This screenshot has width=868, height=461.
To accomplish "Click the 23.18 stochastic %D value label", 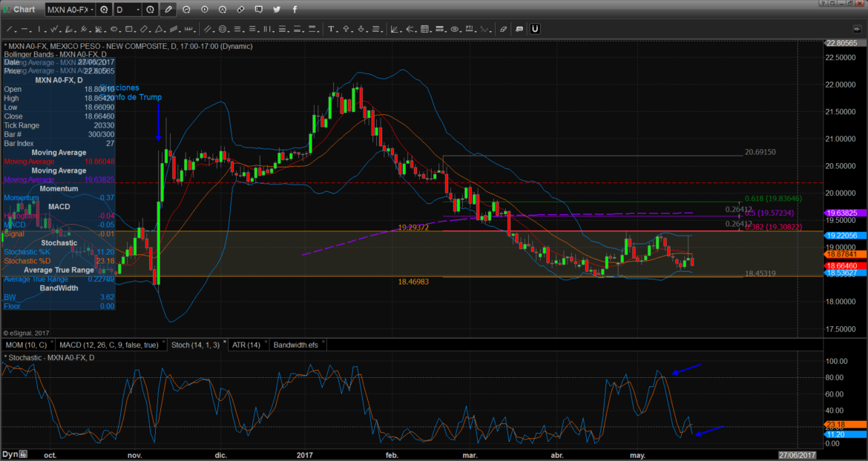I will click(x=844, y=425).
